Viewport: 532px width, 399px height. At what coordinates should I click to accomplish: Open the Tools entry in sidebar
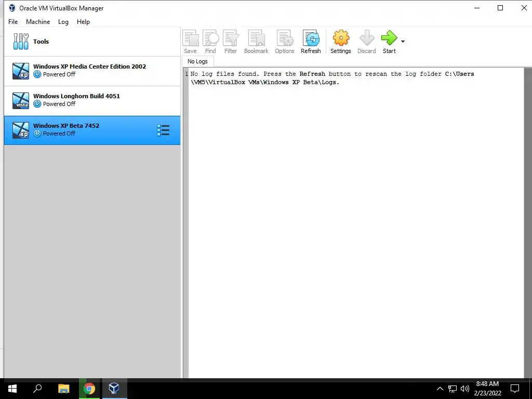[x=92, y=42]
